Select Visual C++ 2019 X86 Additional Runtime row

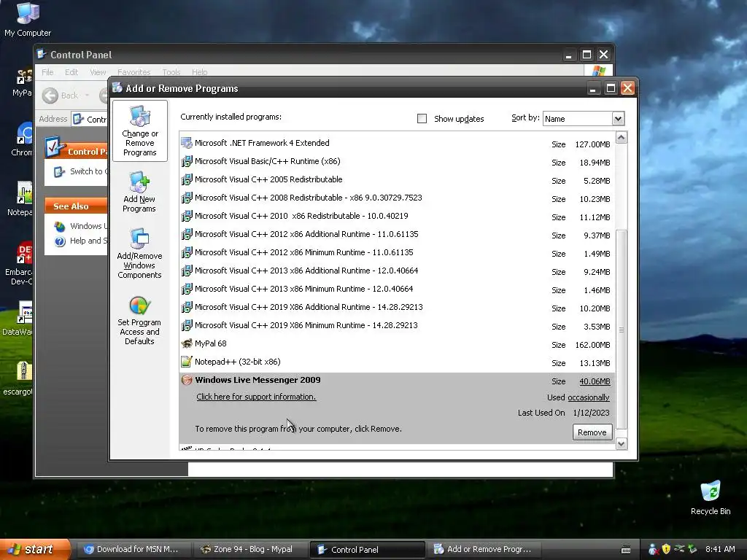click(x=398, y=307)
